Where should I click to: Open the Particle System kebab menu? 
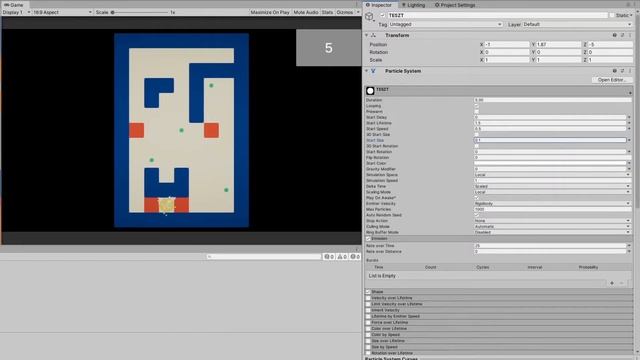(x=630, y=71)
